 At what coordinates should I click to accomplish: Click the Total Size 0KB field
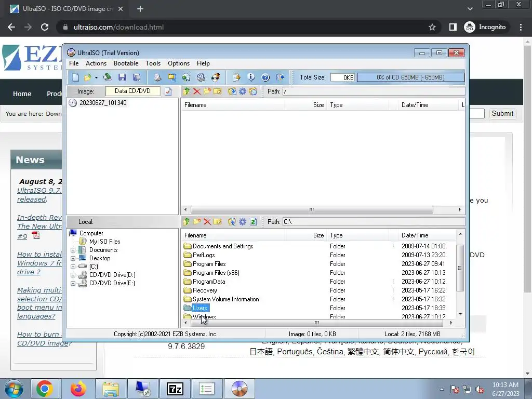coord(343,77)
